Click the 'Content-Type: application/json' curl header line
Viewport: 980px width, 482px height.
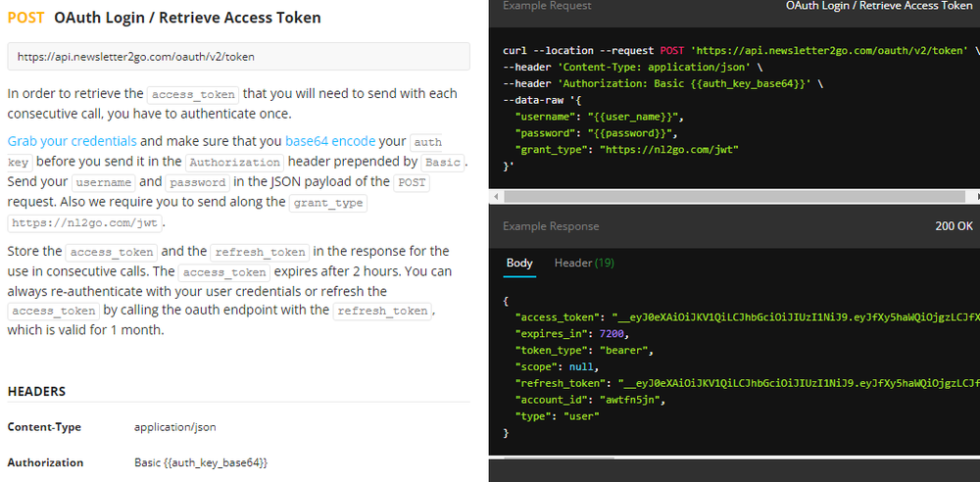click(x=632, y=67)
